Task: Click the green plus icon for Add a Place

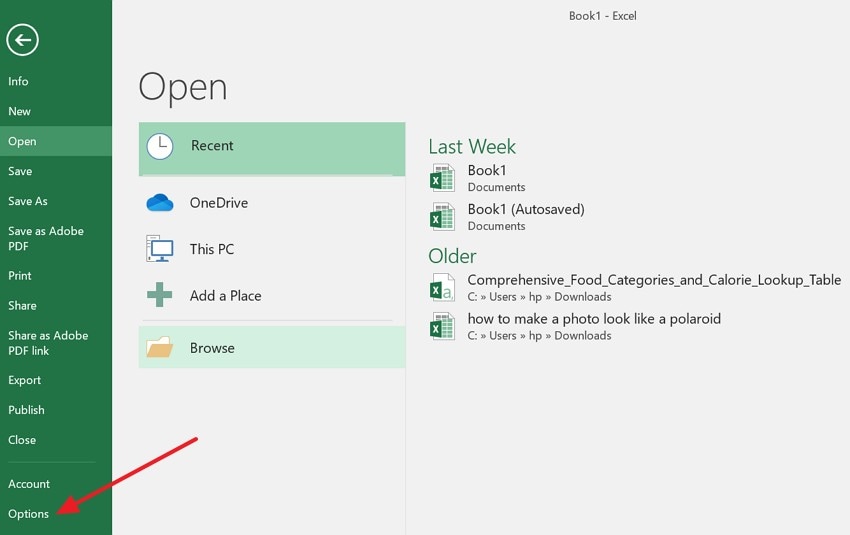Action: 159,295
